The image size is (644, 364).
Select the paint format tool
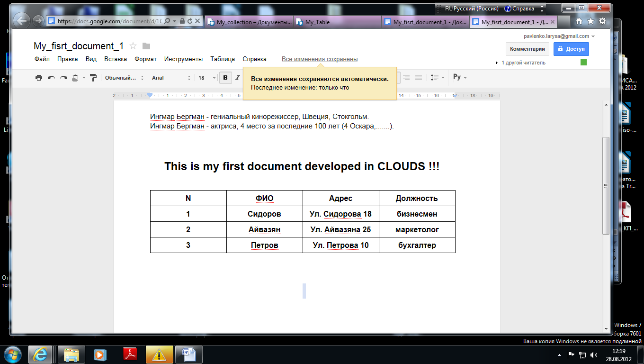click(93, 78)
